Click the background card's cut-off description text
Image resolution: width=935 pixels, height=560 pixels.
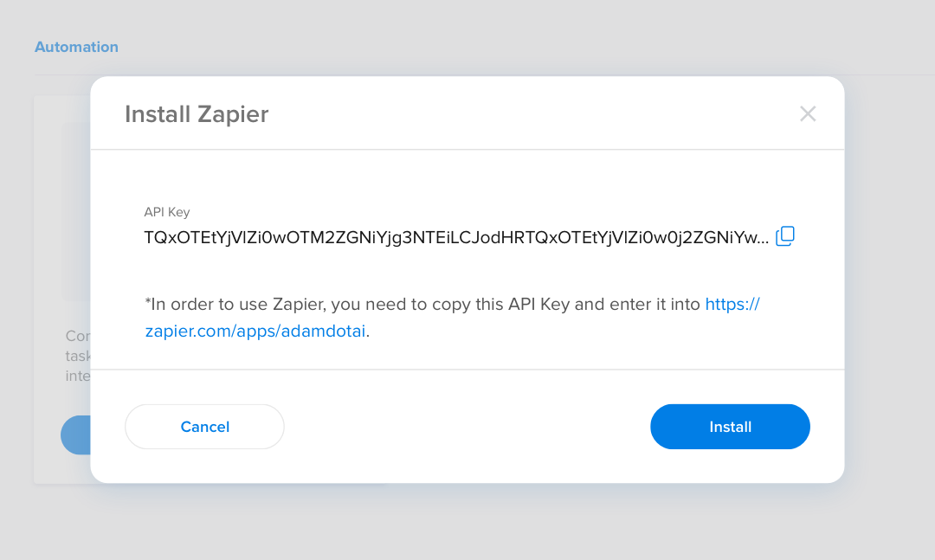point(78,356)
